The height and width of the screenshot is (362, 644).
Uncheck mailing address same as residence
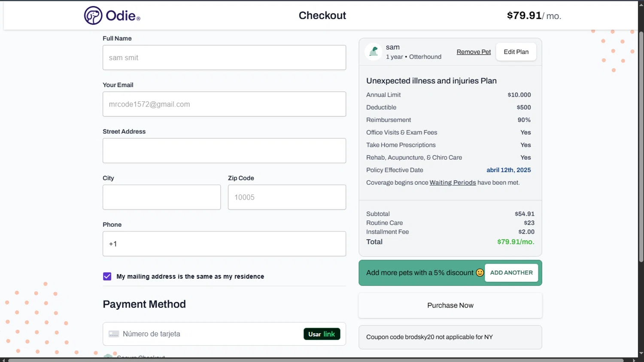tap(107, 277)
